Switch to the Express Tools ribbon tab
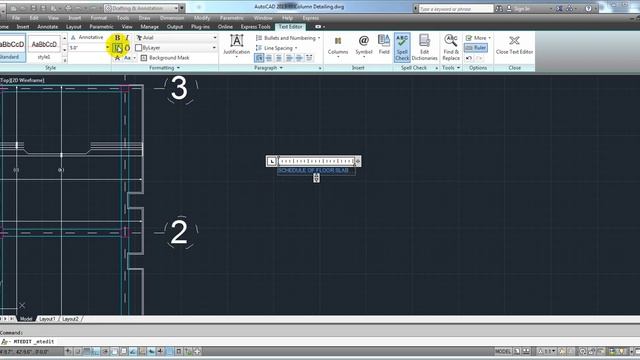Screen dimensions: 640x360 tap(256, 27)
